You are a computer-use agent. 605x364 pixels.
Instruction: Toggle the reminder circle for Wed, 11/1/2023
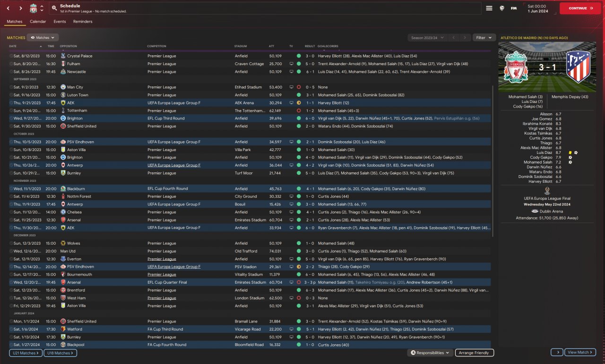click(x=11, y=189)
